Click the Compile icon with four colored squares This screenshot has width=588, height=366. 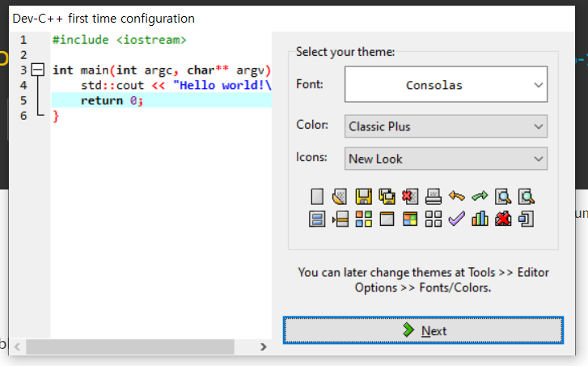[363, 219]
